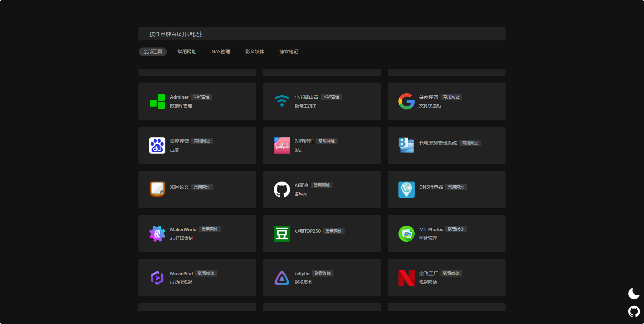This screenshot has height=324, width=644.
Task: Open the GitHub repository icon at bottom right
Action: coord(634,312)
